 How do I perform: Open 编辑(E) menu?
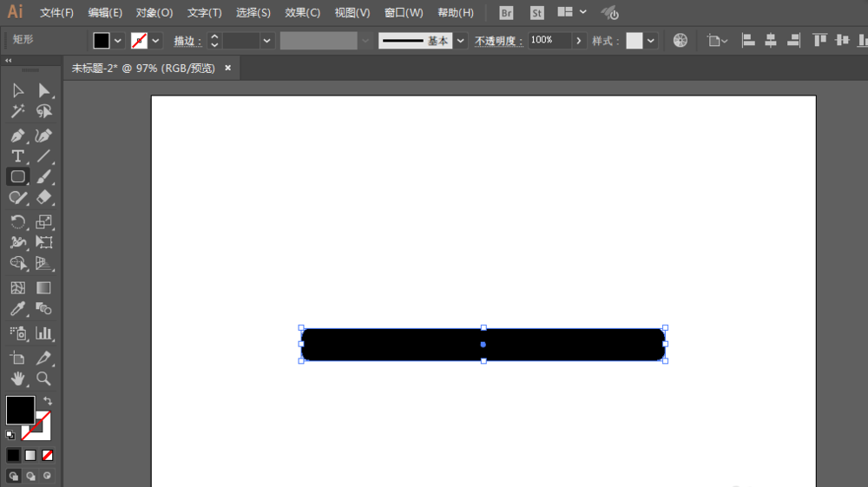point(105,13)
